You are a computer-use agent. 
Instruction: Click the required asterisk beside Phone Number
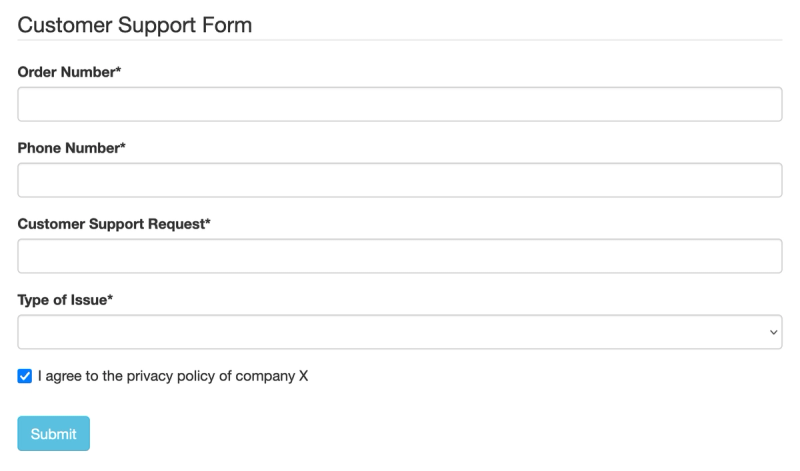tap(123, 147)
